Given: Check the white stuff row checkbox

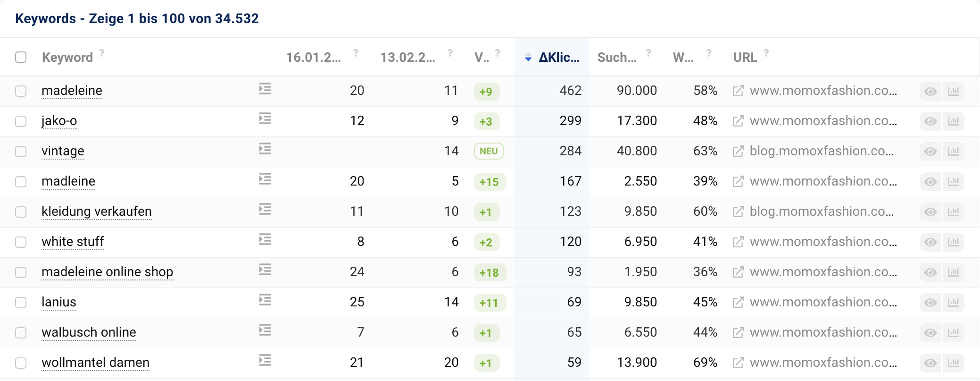Looking at the screenshot, I should [21, 242].
